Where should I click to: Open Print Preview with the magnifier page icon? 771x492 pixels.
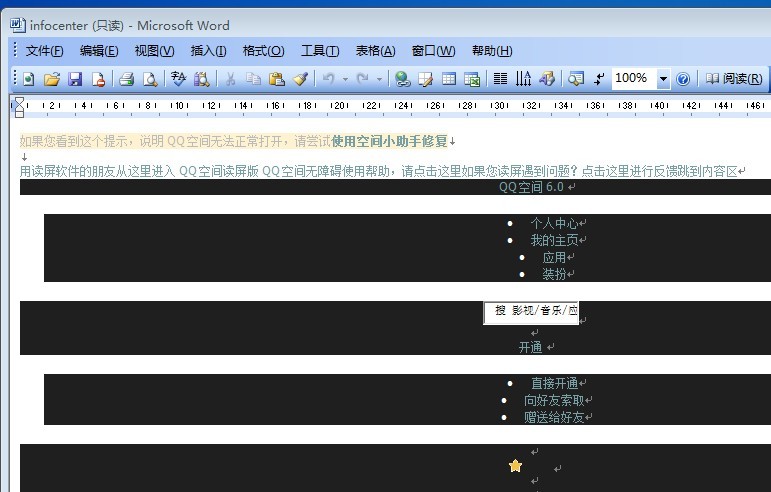(150, 79)
